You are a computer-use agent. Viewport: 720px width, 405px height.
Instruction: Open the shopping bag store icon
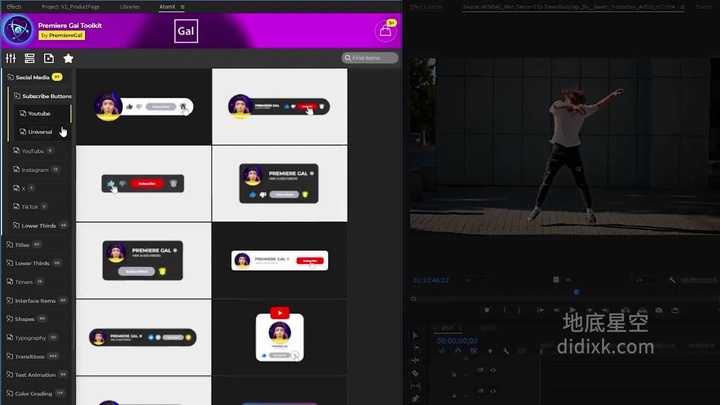click(385, 31)
